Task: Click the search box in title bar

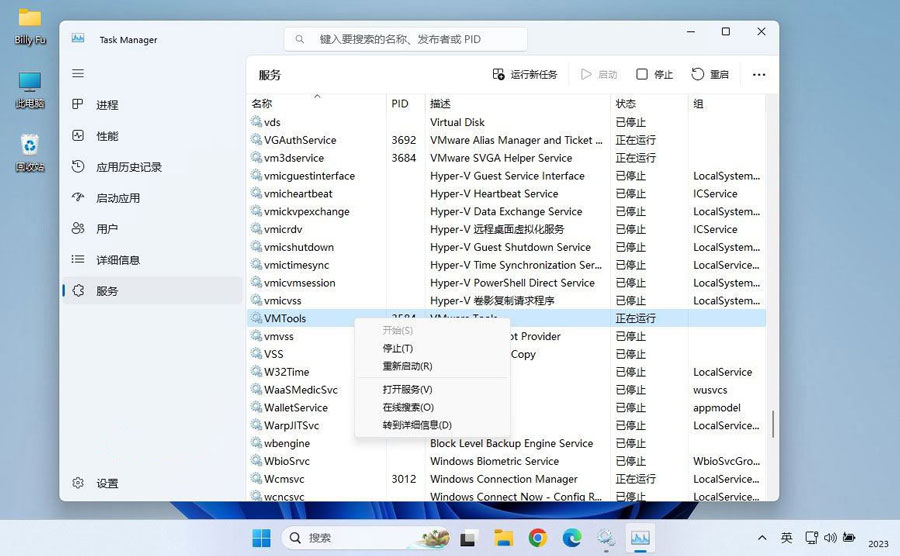Action: 406,39
